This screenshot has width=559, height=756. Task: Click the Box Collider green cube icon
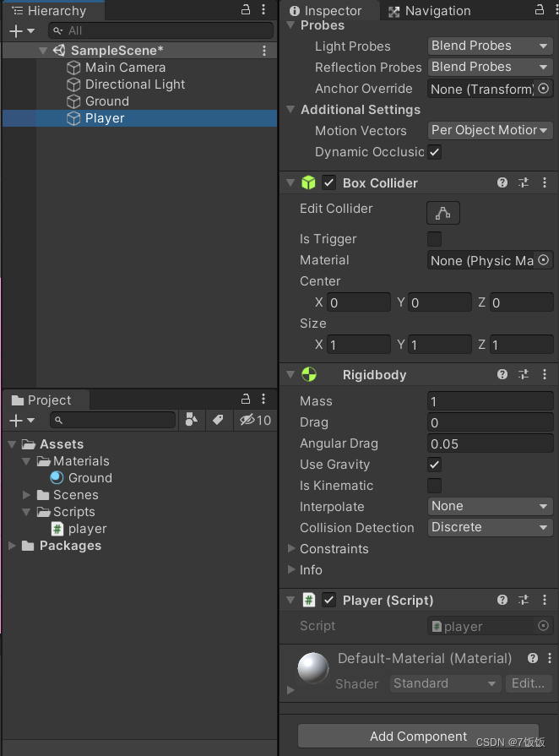(x=308, y=182)
